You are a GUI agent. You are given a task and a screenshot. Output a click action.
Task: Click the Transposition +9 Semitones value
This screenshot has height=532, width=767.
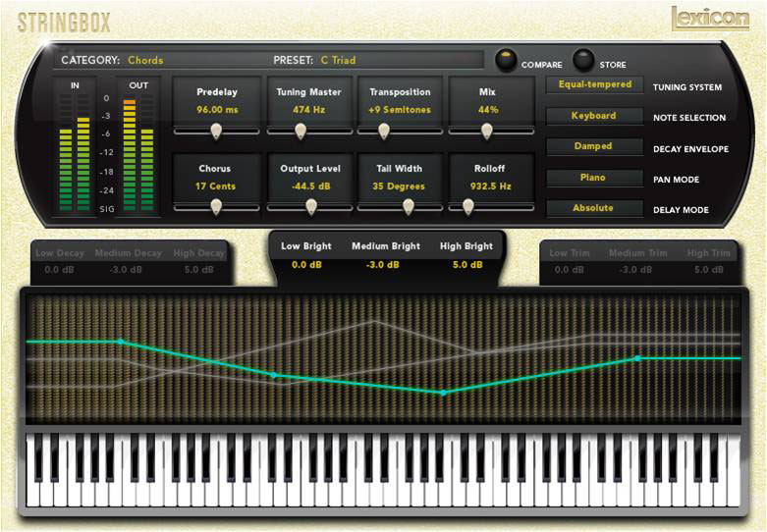coord(400,110)
